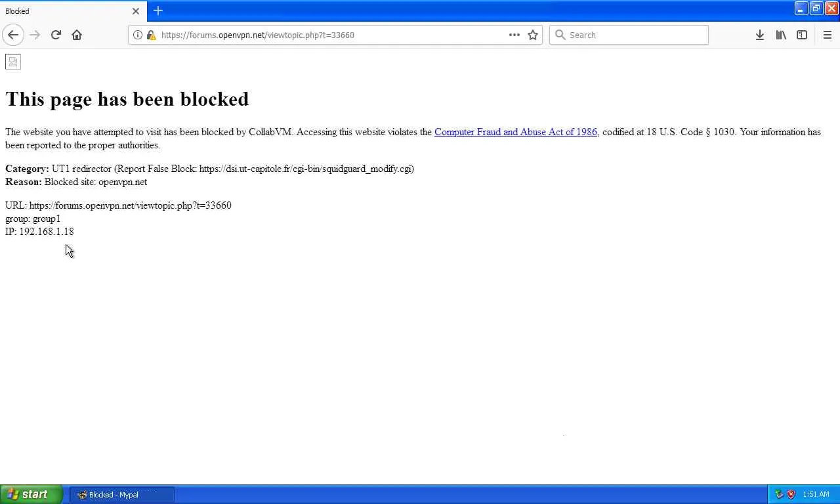840x504 pixels.
Task: Click the 1:51 AM taskbar clock
Action: tap(816, 494)
